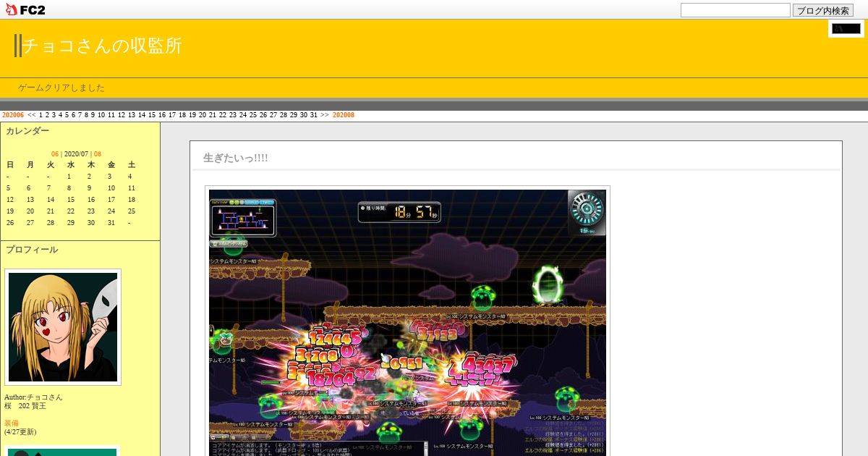
Task: Open day 5 in the date strip
Action: [67, 115]
